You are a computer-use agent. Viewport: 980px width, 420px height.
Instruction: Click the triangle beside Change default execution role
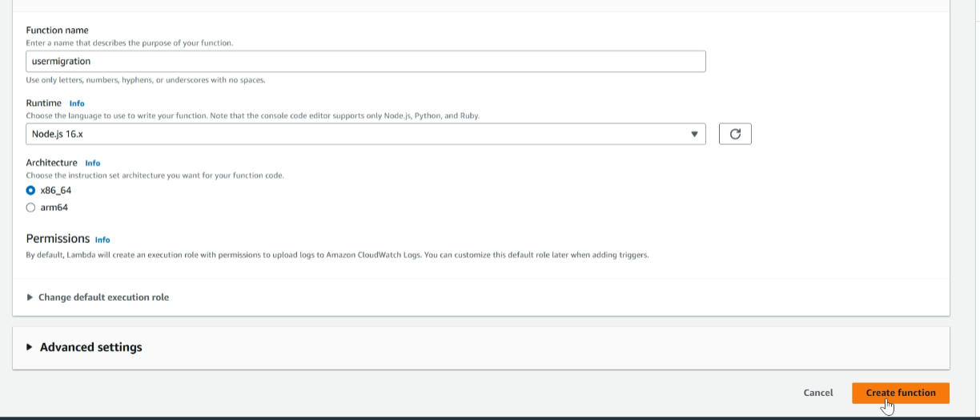(30, 297)
